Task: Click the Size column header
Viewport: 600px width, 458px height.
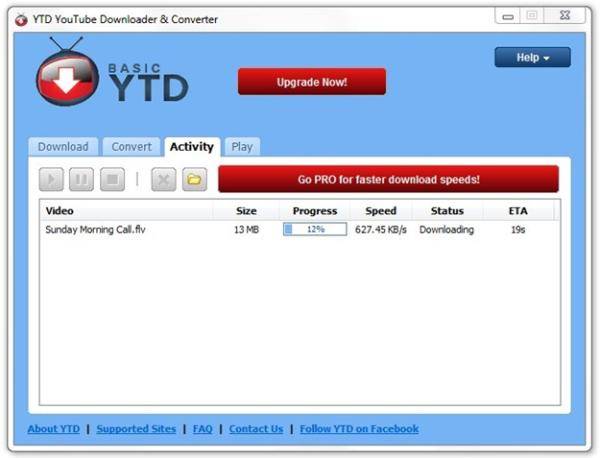Action: (246, 211)
